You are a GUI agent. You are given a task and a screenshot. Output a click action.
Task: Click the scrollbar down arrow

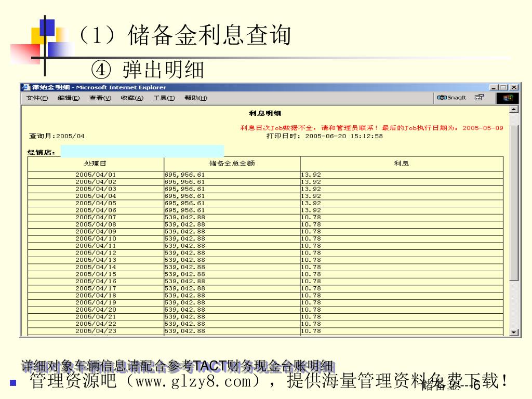[514, 332]
